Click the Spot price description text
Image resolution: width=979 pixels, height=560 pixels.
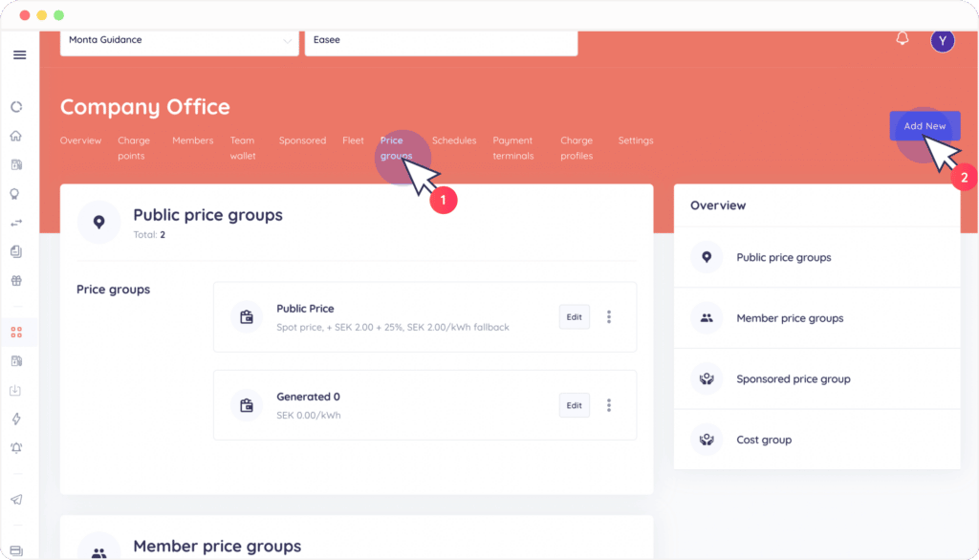point(393,327)
